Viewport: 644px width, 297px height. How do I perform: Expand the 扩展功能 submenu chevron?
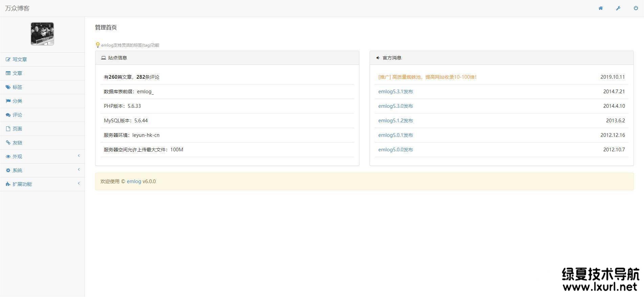click(79, 183)
